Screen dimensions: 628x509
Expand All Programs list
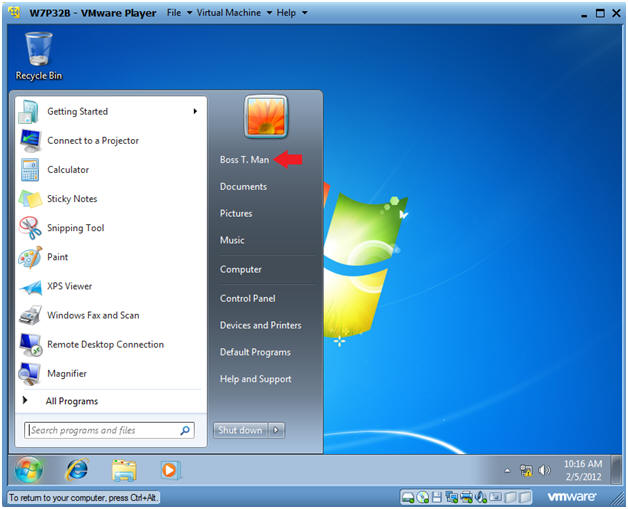tap(72, 401)
